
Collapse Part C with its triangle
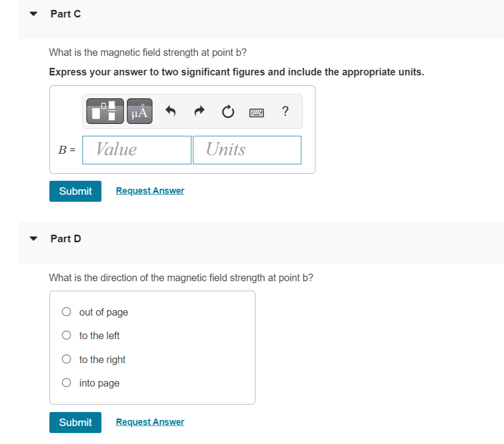34,14
